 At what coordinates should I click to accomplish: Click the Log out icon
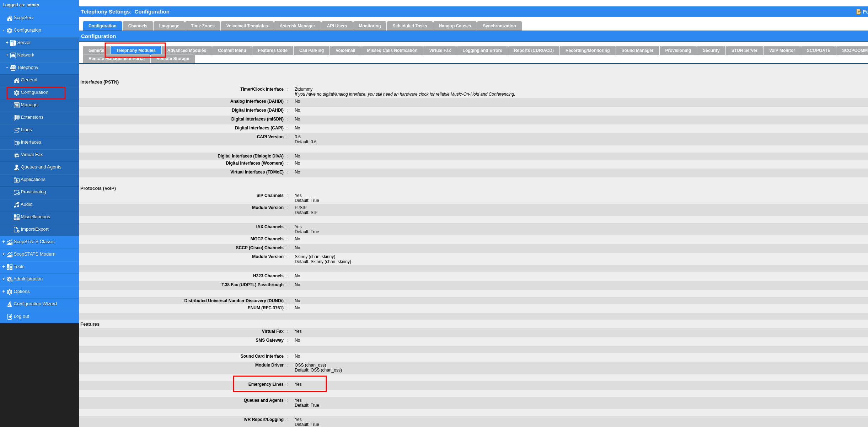(10, 317)
